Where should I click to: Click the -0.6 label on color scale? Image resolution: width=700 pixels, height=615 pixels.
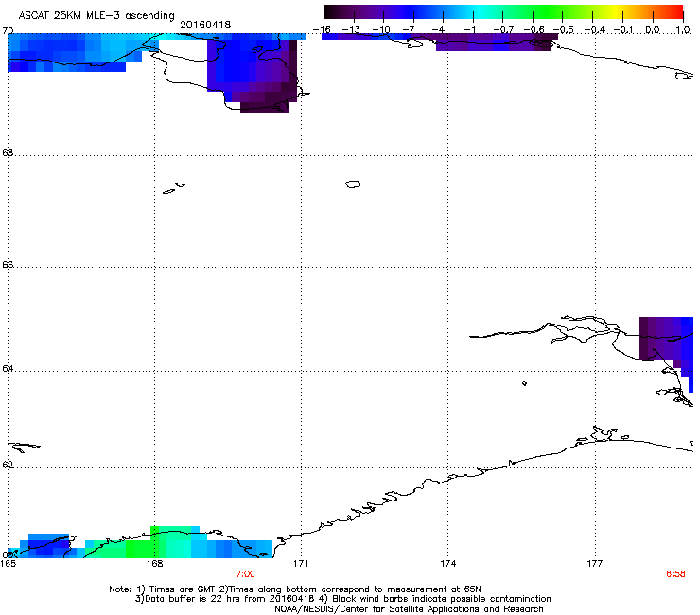[534, 30]
